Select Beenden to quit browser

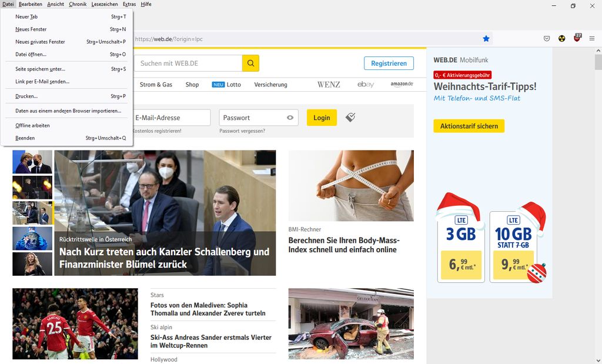67,138
